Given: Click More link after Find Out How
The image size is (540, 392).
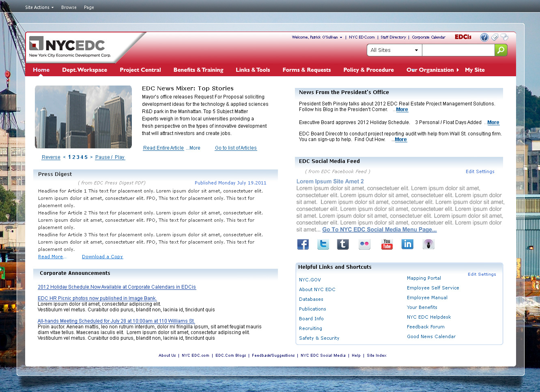Looking at the screenshot, I should pyautogui.click(x=401, y=139).
